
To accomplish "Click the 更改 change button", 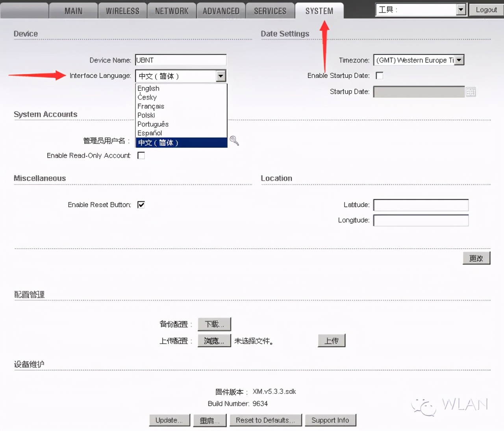I will click(x=476, y=258).
